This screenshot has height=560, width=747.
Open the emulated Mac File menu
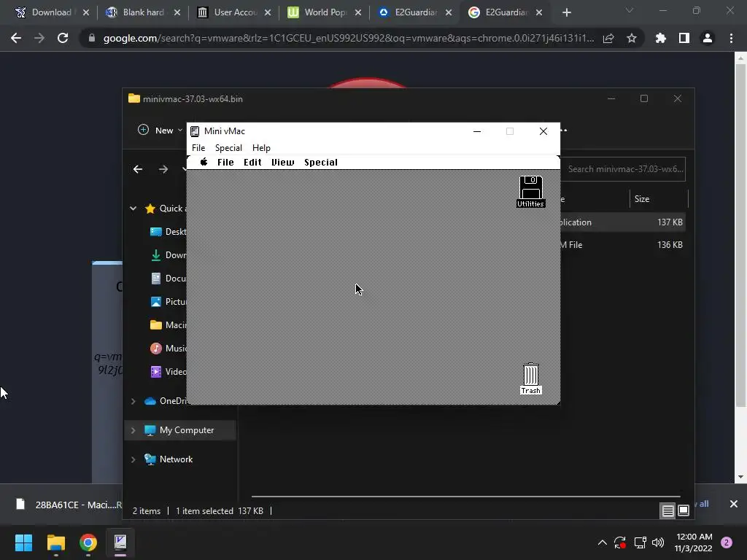[x=225, y=163]
